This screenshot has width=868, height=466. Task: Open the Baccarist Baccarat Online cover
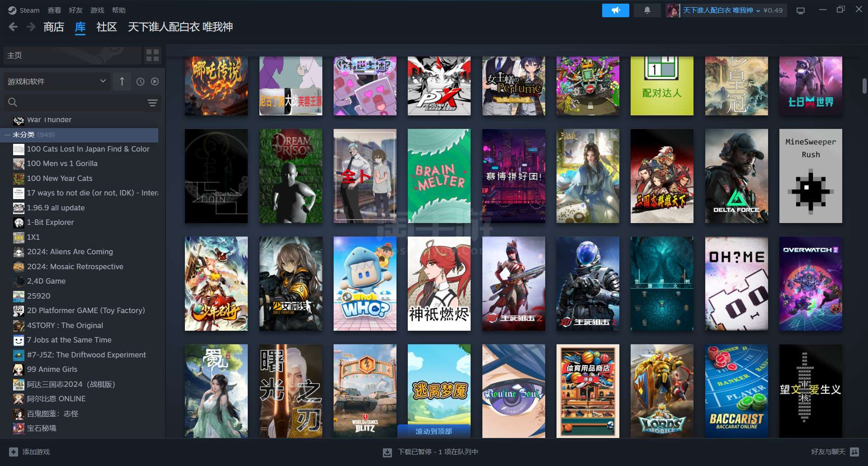click(736, 391)
